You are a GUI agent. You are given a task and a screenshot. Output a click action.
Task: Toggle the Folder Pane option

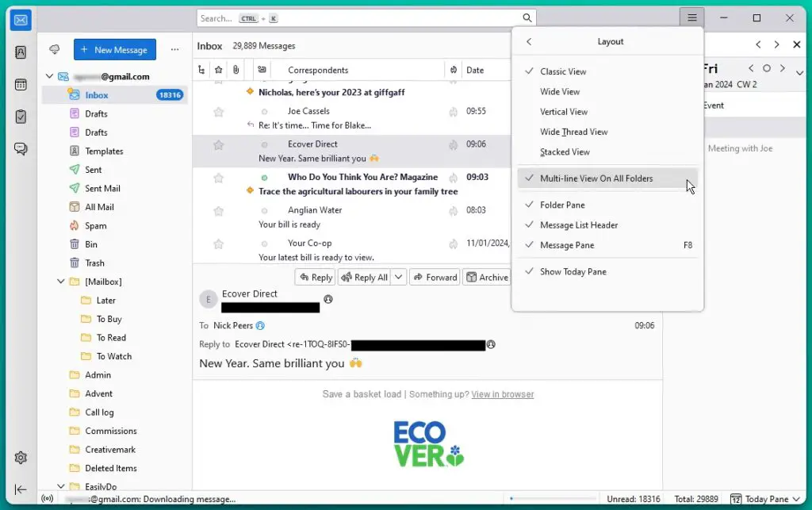click(562, 205)
